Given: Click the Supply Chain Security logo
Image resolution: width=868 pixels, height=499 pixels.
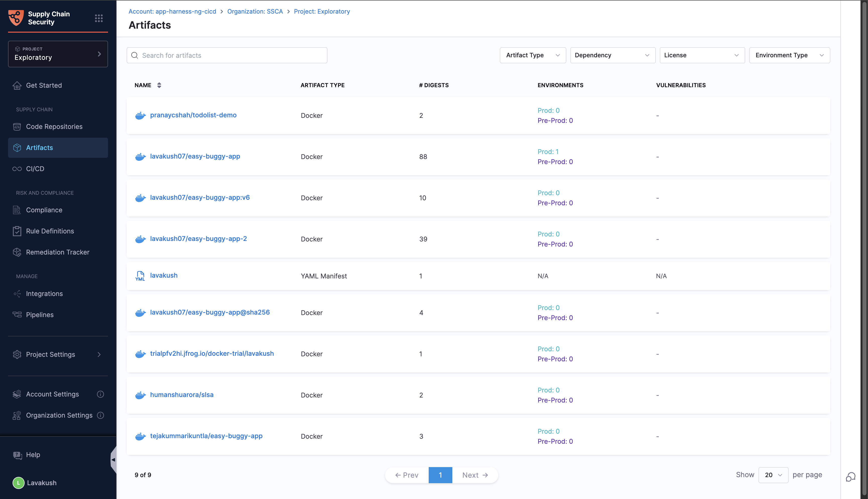Looking at the screenshot, I should point(16,18).
